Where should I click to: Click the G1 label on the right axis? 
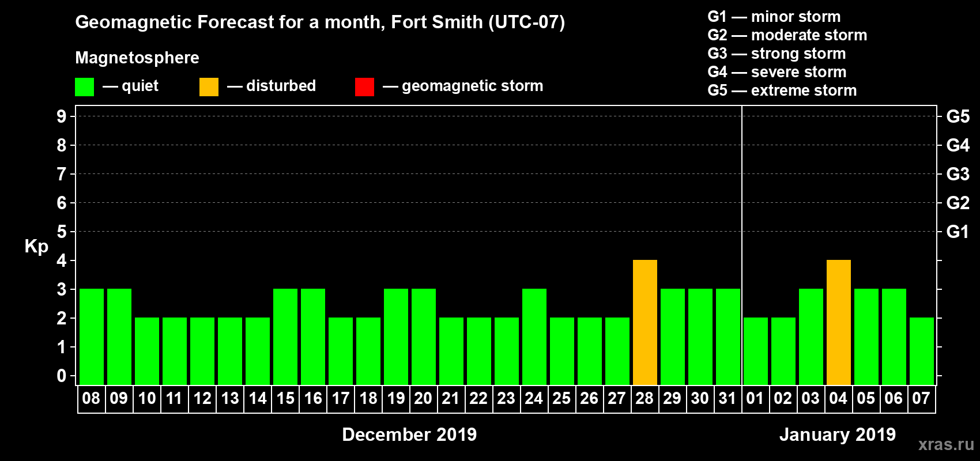[958, 232]
